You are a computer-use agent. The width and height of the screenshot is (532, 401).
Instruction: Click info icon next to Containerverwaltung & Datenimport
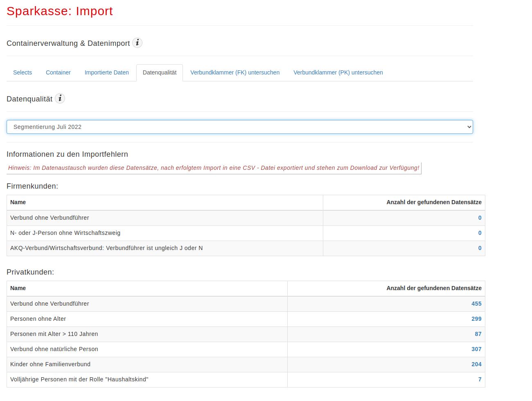point(138,43)
